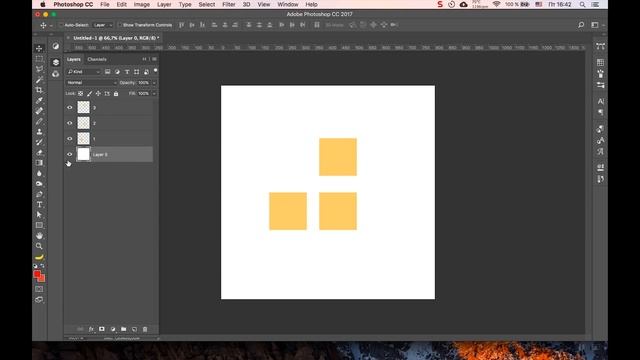The image size is (640, 360).
Task: Enable the Auto-Select checkbox
Action: click(x=61, y=25)
